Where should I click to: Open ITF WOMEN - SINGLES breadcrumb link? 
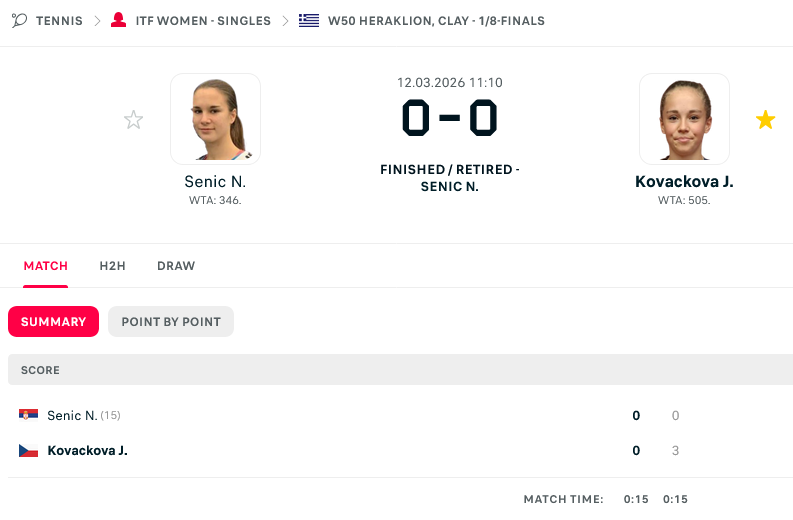[x=203, y=21]
